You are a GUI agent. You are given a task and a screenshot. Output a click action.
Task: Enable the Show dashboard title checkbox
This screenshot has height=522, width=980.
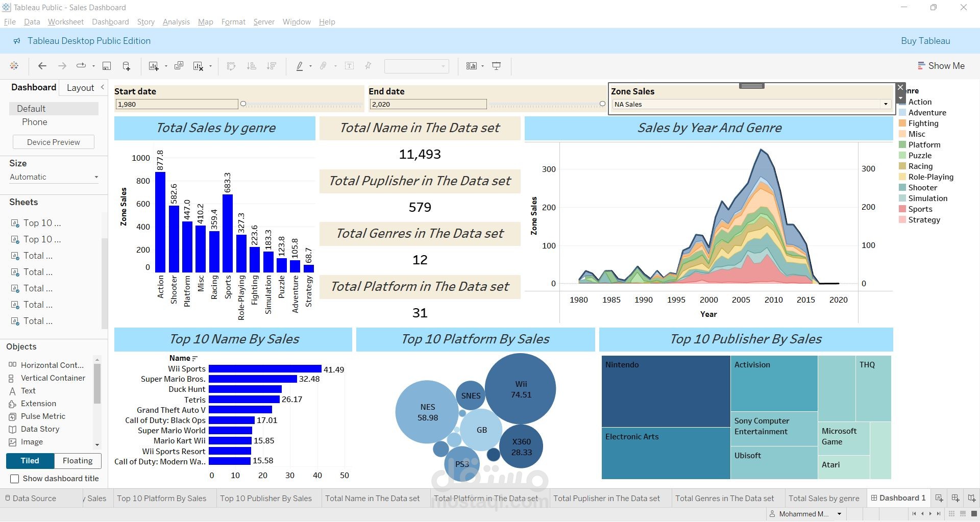[x=15, y=479]
